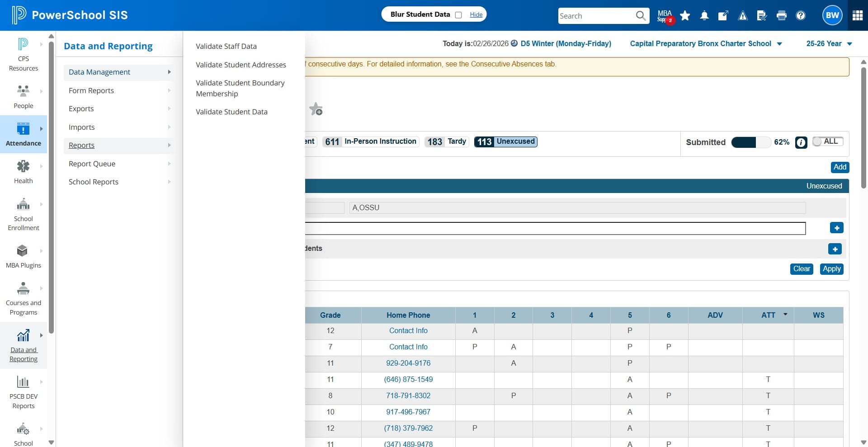The image size is (868, 447).
Task: Tick the Blur Student Data checkbox
Action: pyautogui.click(x=458, y=15)
